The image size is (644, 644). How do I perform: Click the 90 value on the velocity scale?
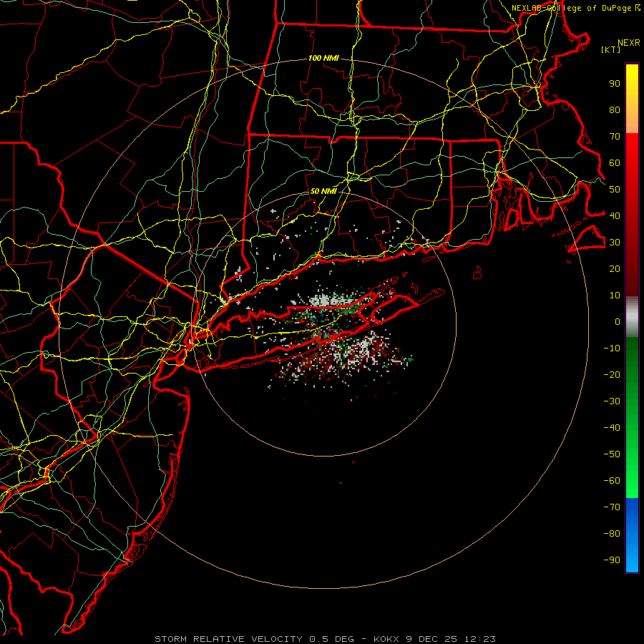click(x=615, y=84)
